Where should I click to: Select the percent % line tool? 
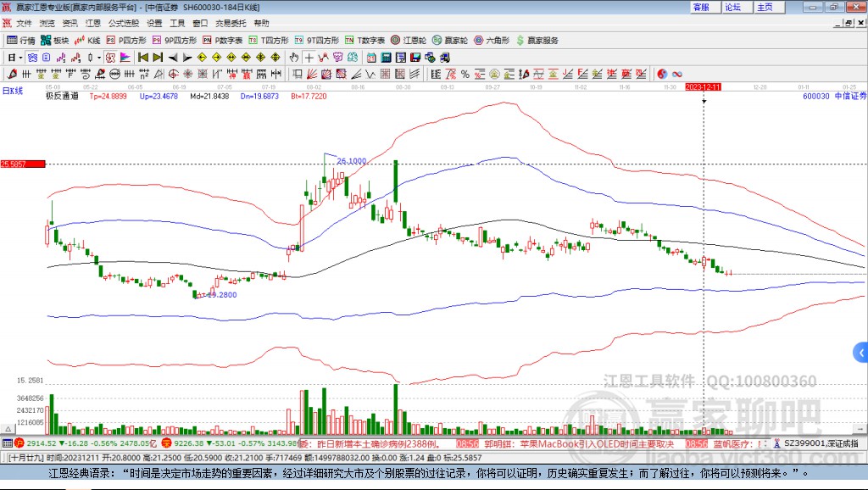pyautogui.click(x=465, y=75)
